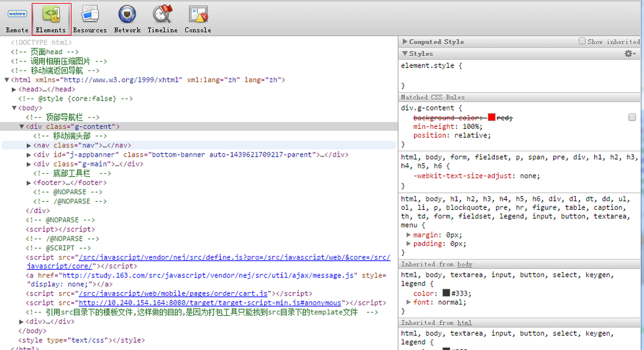
Task: Expand the div g-main node
Action: click(x=29, y=164)
